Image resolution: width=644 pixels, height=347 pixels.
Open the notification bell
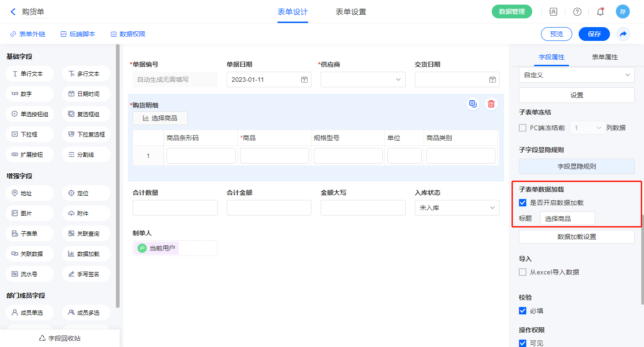click(x=600, y=12)
